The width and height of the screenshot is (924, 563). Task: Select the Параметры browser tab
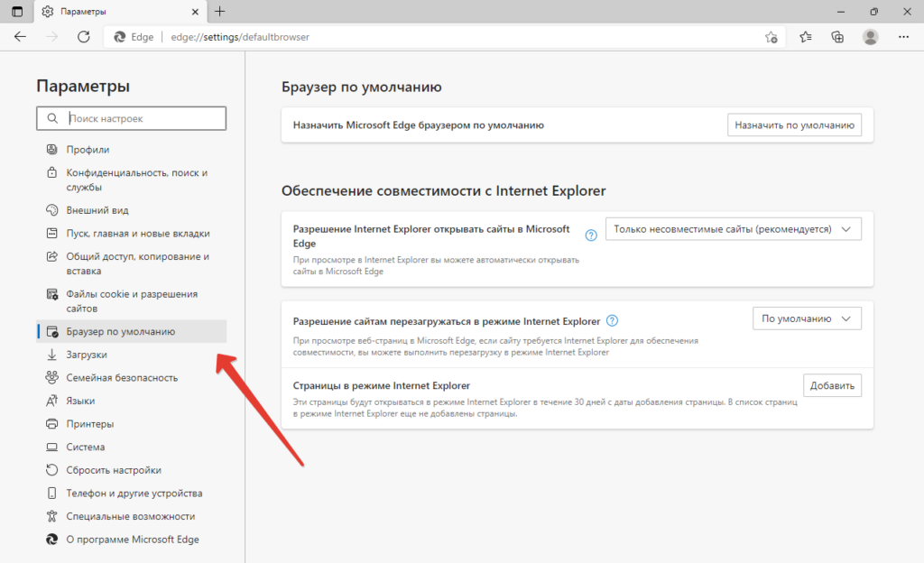pos(120,12)
